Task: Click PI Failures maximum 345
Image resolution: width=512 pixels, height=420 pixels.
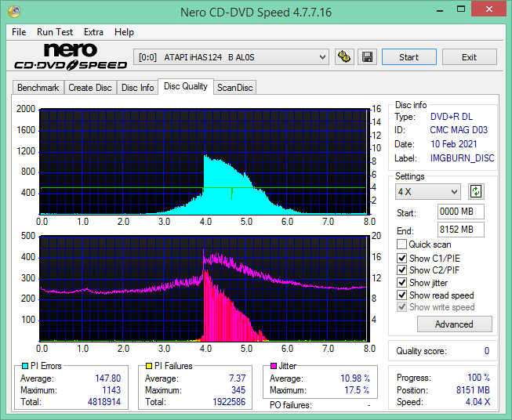Action: click(x=238, y=390)
